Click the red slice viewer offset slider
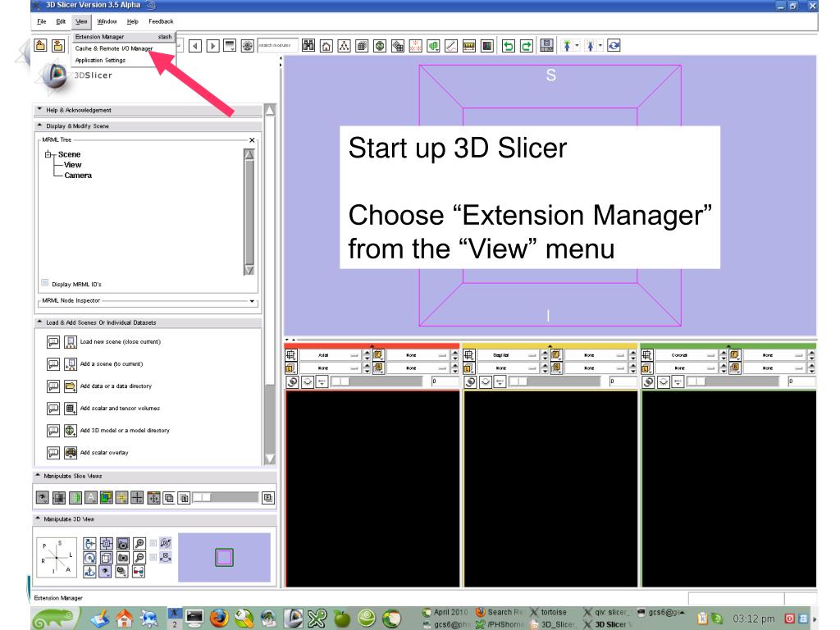 click(x=377, y=381)
